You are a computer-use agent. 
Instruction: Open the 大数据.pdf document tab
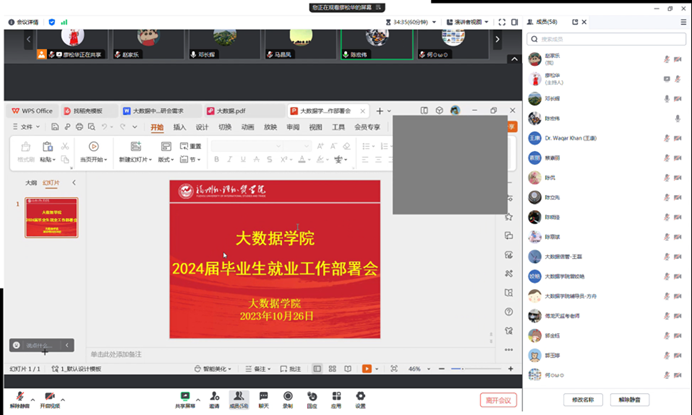[225, 110]
